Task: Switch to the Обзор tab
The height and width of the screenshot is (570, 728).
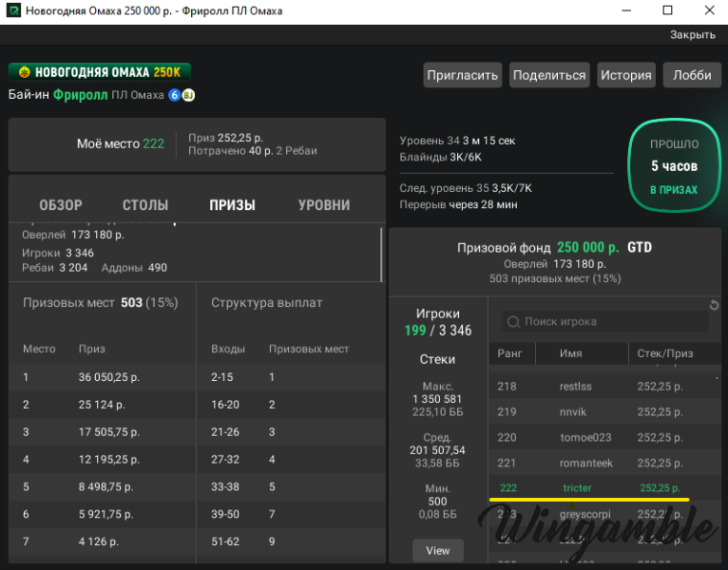Action: [61, 205]
